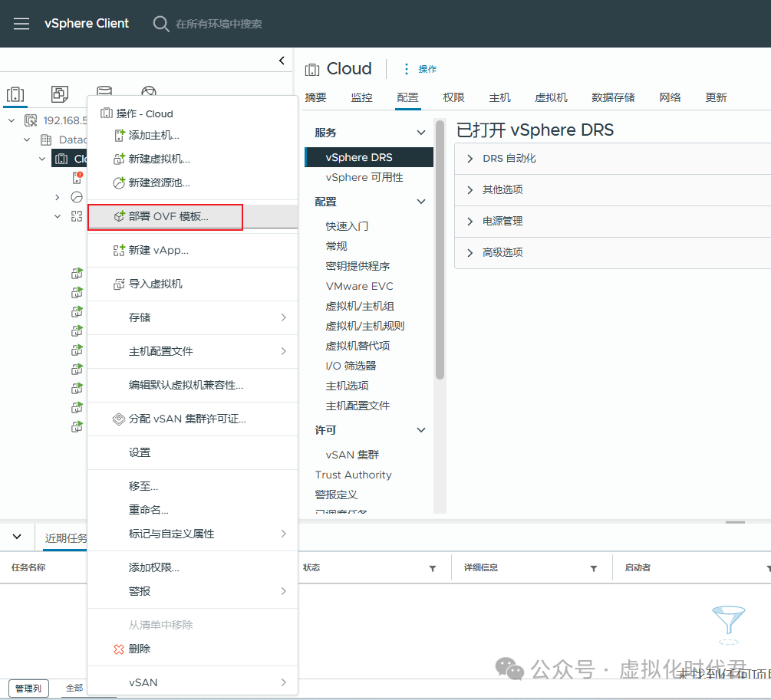Expand Advanced Options (高级选项) row
The height and width of the screenshot is (700, 771).
click(x=613, y=253)
